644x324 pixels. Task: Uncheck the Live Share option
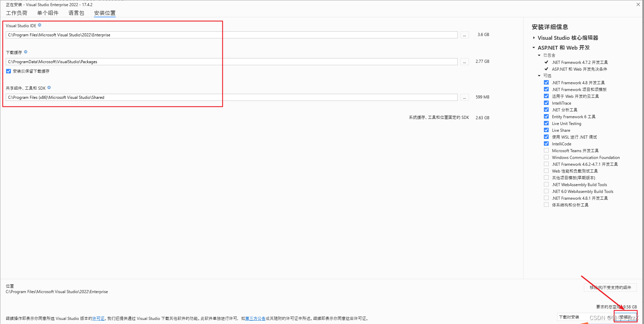(546, 130)
